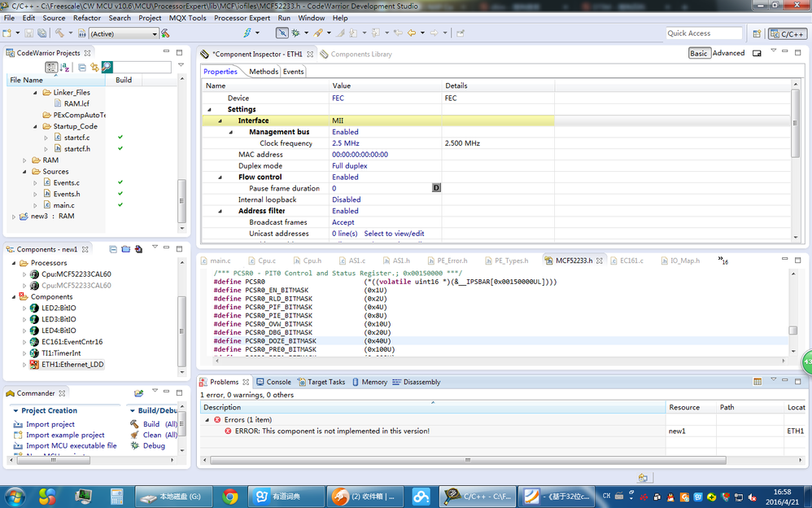Switch inspector to Advanced view
The image size is (812, 508).
tap(728, 53)
